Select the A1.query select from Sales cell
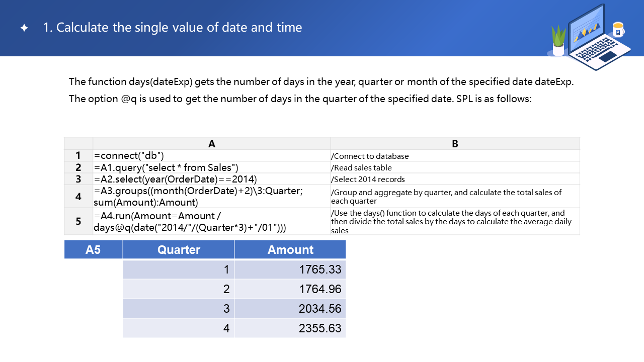 point(211,167)
